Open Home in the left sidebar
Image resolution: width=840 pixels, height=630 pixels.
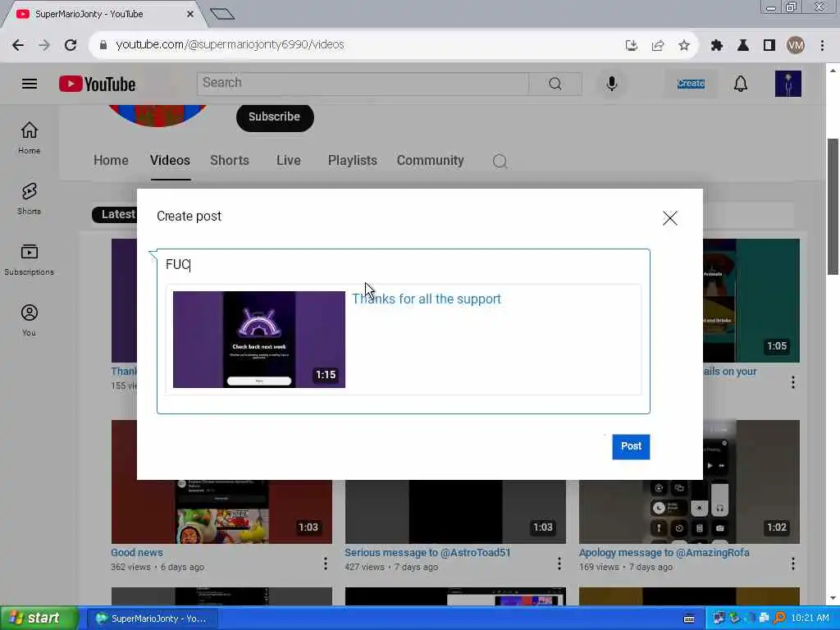click(29, 138)
